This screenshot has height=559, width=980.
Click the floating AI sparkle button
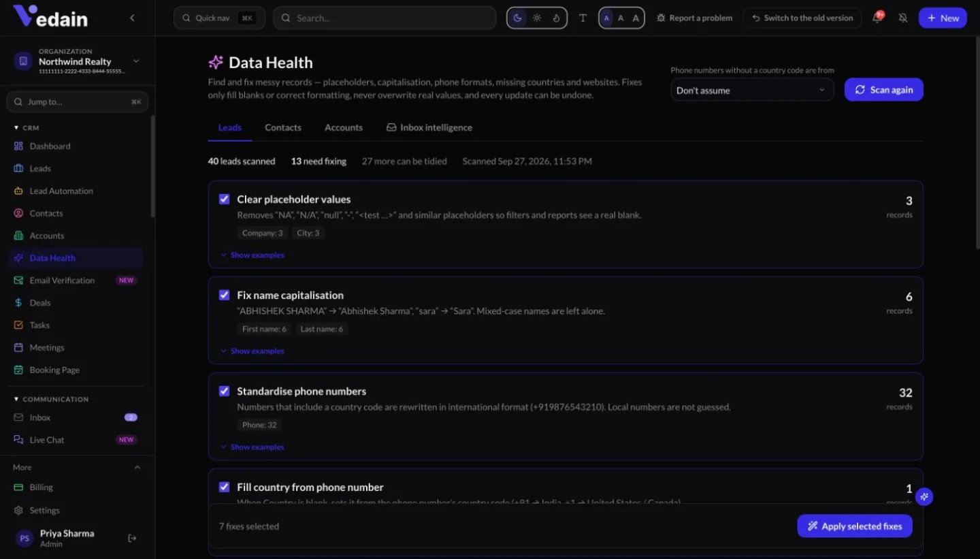(x=924, y=496)
